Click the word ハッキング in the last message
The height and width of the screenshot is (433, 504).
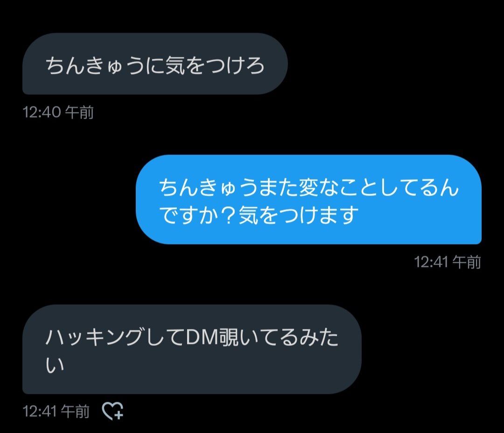pos(94,337)
